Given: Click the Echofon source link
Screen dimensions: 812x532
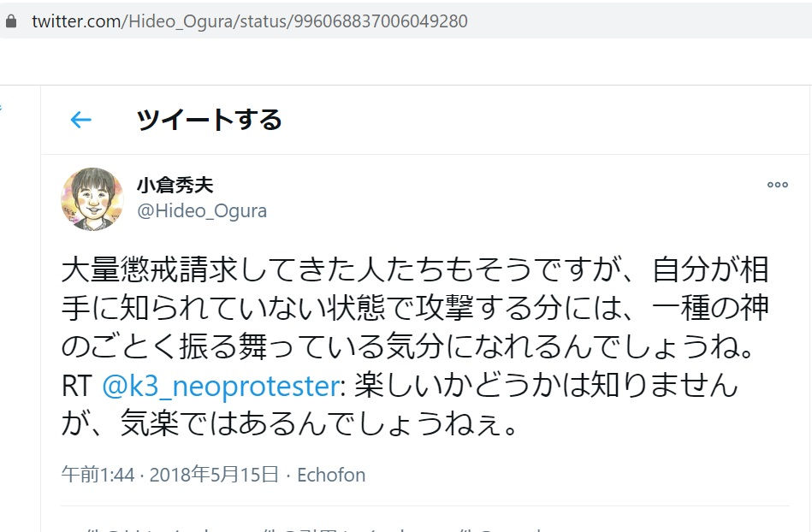Looking at the screenshot, I should [331, 475].
